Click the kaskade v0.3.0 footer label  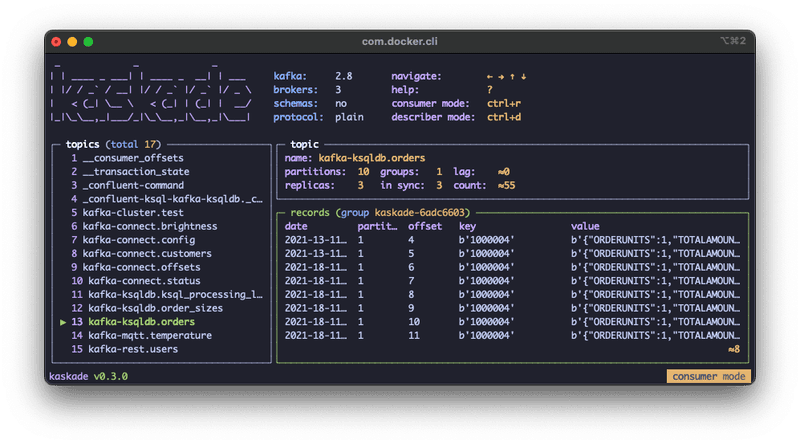tap(88, 377)
